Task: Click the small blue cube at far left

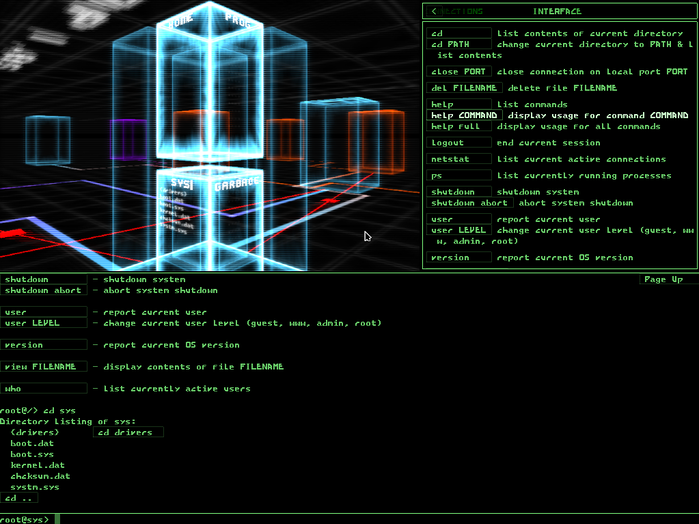Action: tap(48, 140)
